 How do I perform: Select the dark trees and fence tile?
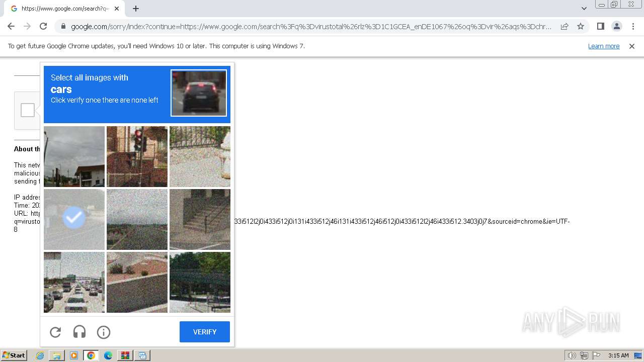[200, 282]
